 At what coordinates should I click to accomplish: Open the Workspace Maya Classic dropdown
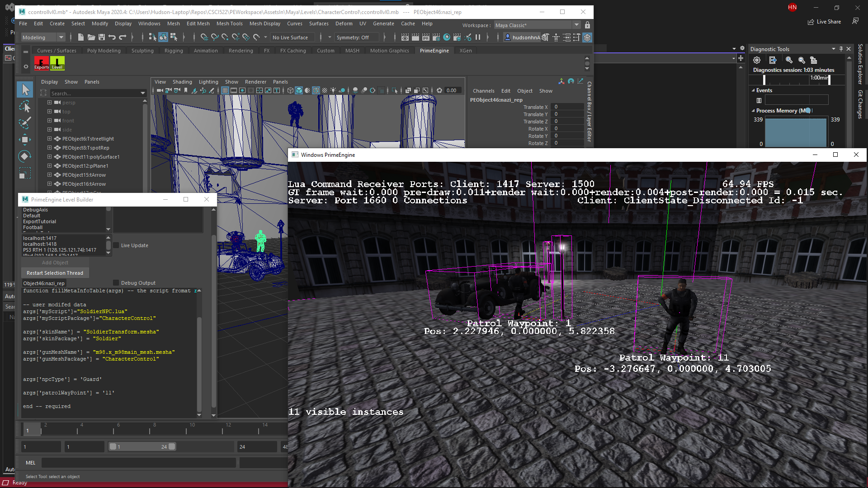coord(537,25)
